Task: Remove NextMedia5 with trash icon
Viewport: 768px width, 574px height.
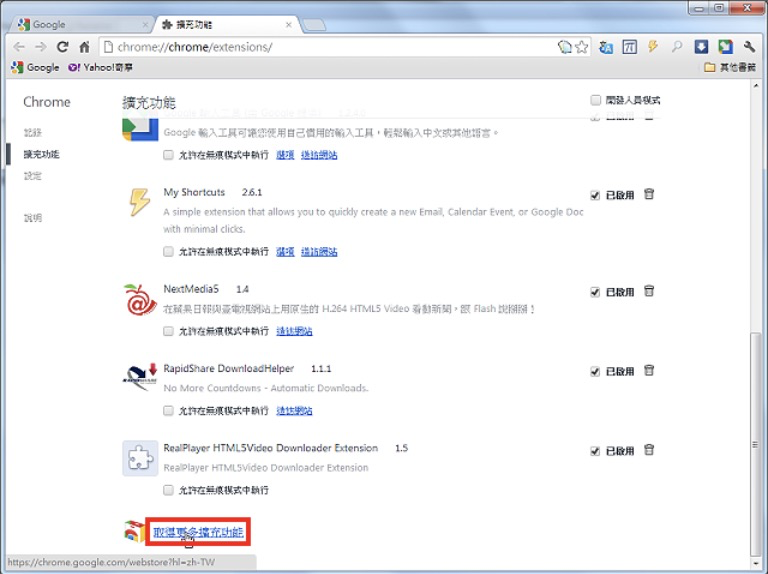Action: coord(649,291)
